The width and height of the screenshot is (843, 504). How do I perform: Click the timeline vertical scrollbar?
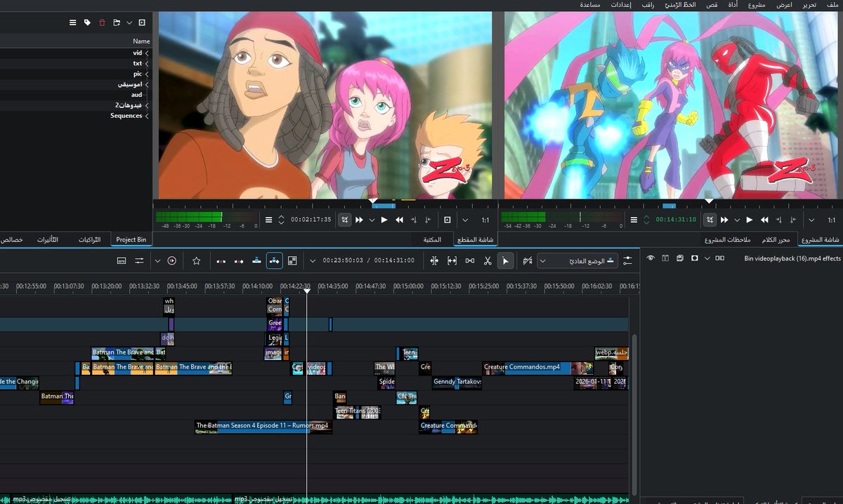click(634, 414)
